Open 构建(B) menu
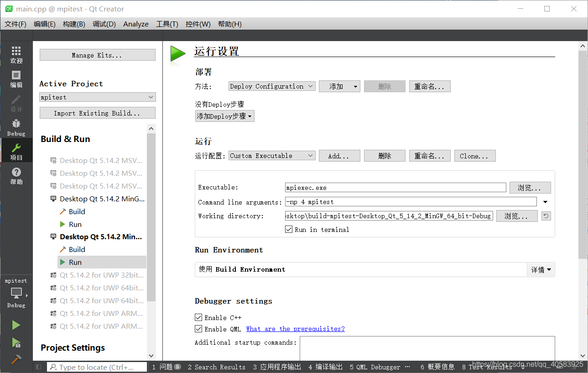588x373 pixels. point(74,24)
